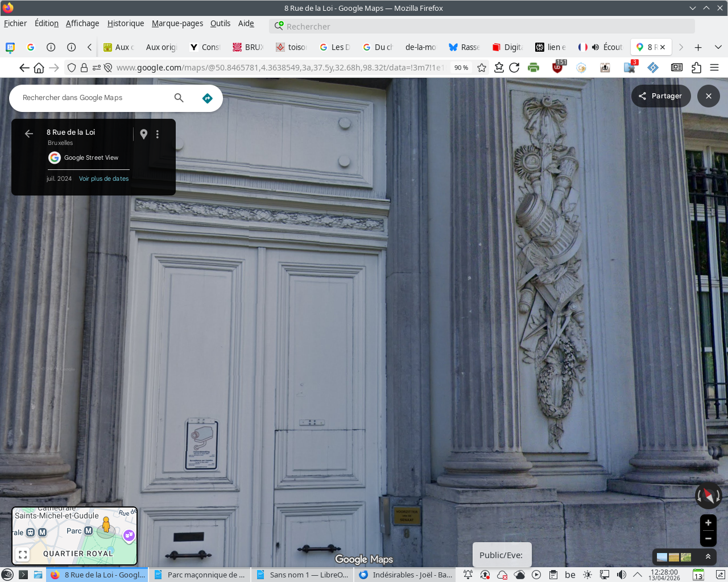Click the Partager button
The width and height of the screenshot is (728, 582).
[x=660, y=96]
